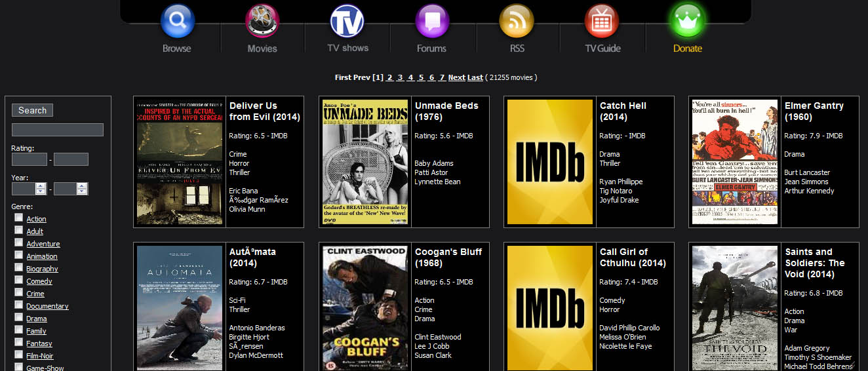The image size is (868, 371).
Task: Click the Movies film reel icon
Action: 262,21
